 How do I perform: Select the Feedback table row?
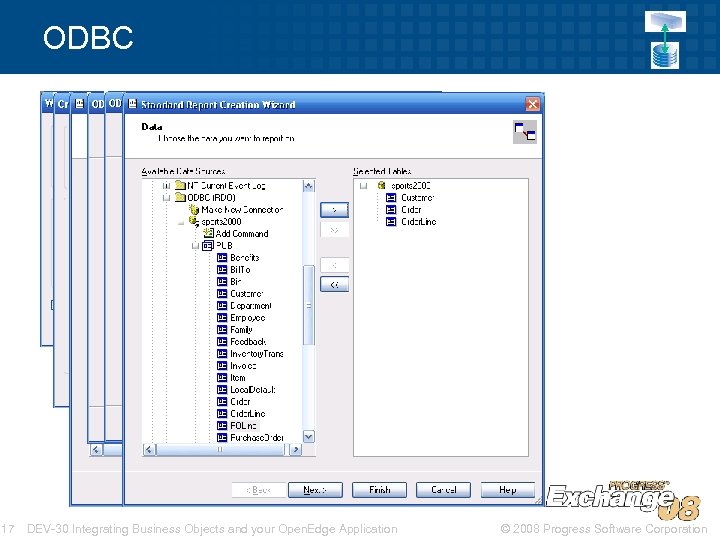click(242, 342)
